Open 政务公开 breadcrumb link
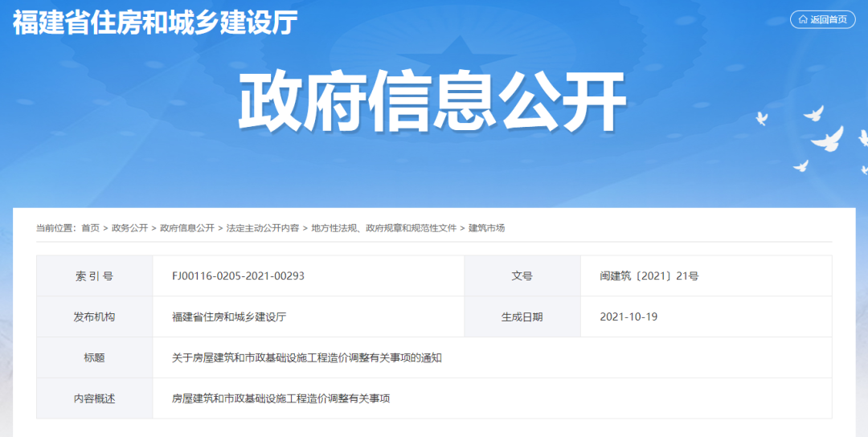The height and width of the screenshot is (437, 868). [x=130, y=228]
